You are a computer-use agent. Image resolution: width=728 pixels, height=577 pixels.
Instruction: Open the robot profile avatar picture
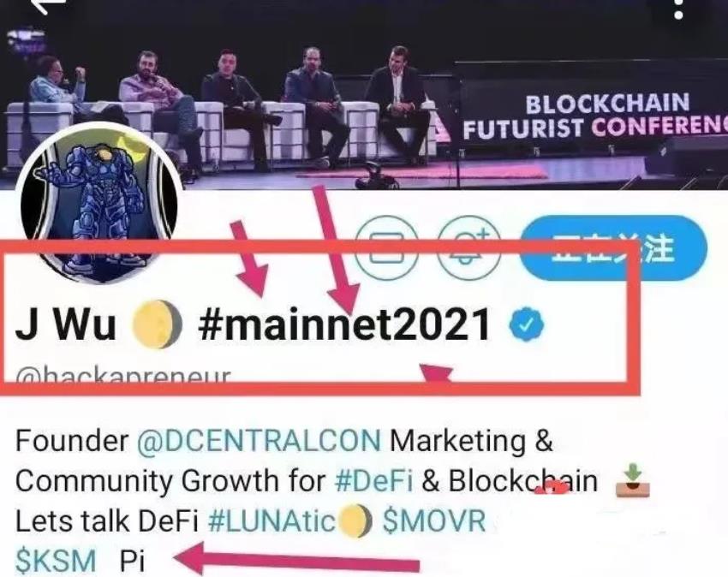point(98,203)
